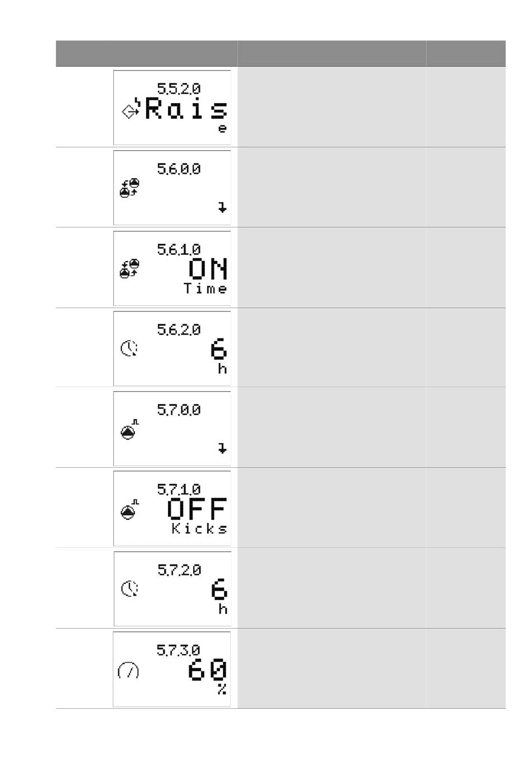Image resolution: width=532 pixels, height=767 pixels.
Task: Click the pump exchange icon in display 5.6.1.0
Action: click(130, 268)
